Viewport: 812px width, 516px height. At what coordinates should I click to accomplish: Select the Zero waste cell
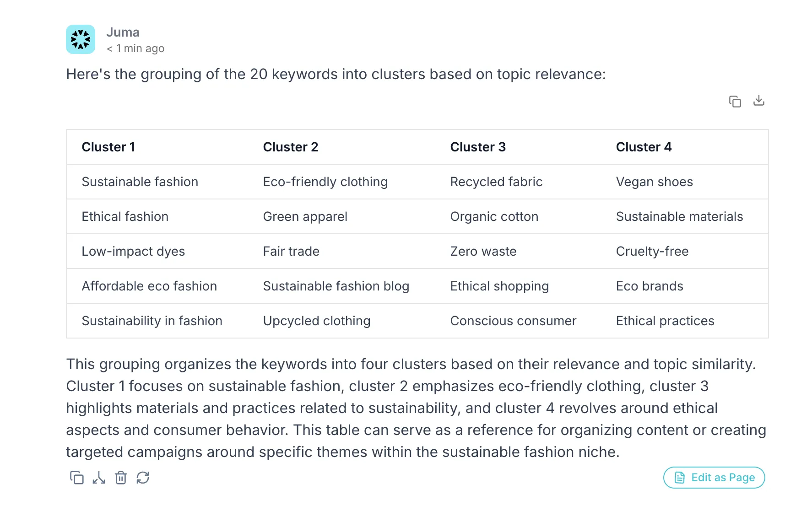tap(483, 251)
